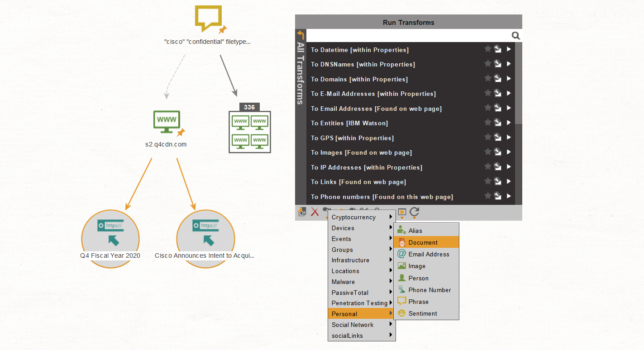Run To Entities [IBM Watson] play arrow
This screenshot has width=644, height=350.
tap(509, 123)
